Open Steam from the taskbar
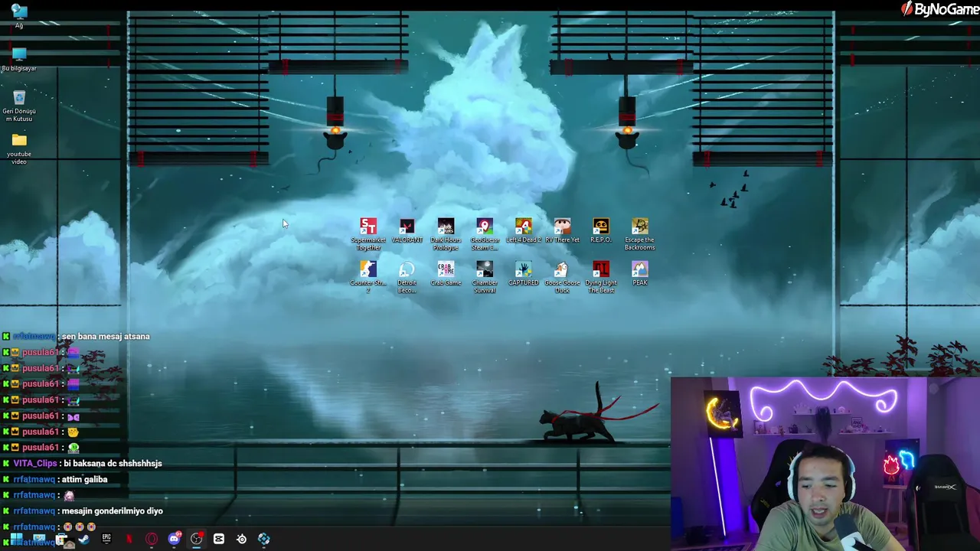The width and height of the screenshot is (980, 551). click(83, 539)
